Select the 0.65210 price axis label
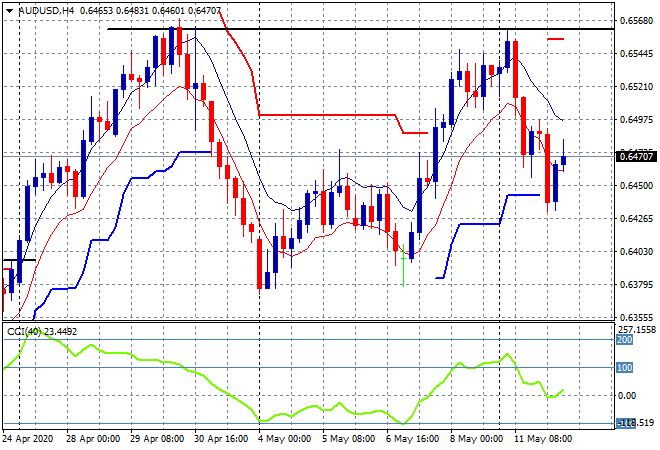 (636, 86)
